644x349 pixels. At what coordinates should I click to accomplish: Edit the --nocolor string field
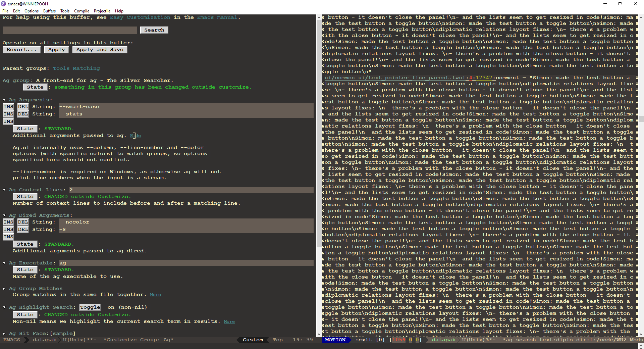point(186,222)
